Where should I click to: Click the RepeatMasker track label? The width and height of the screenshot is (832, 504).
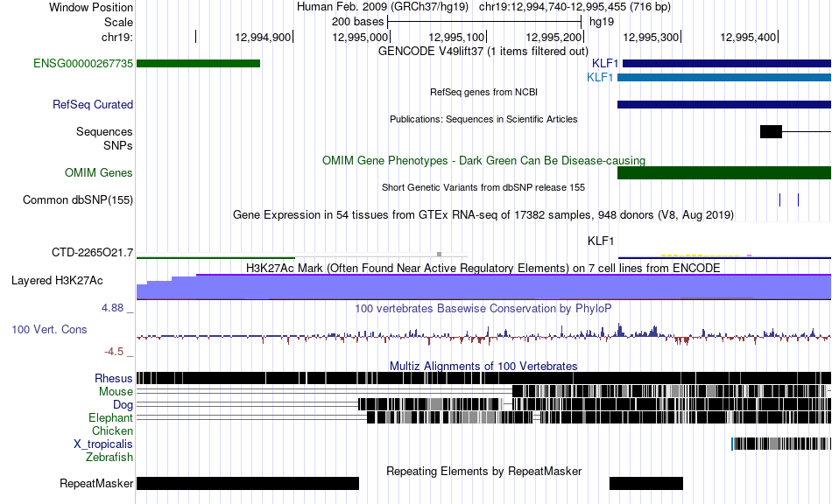[x=96, y=483]
